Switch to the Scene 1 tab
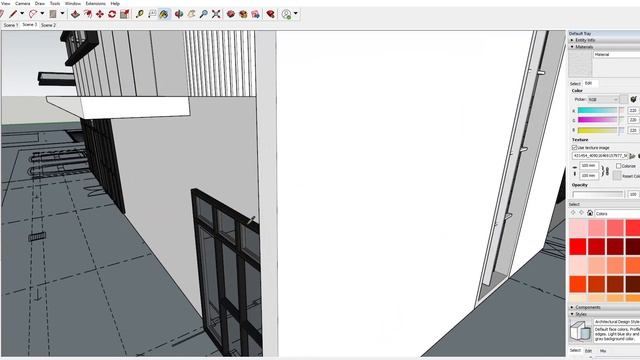This screenshot has height=360, width=640. pyautogui.click(x=11, y=25)
